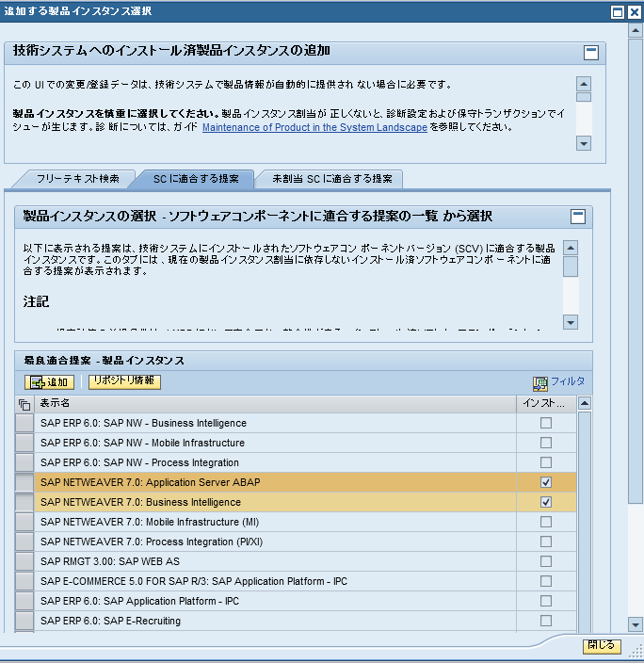Click the main dialog vertical scroll thumb
Viewport: 644px width, 663px height.
[636, 270]
